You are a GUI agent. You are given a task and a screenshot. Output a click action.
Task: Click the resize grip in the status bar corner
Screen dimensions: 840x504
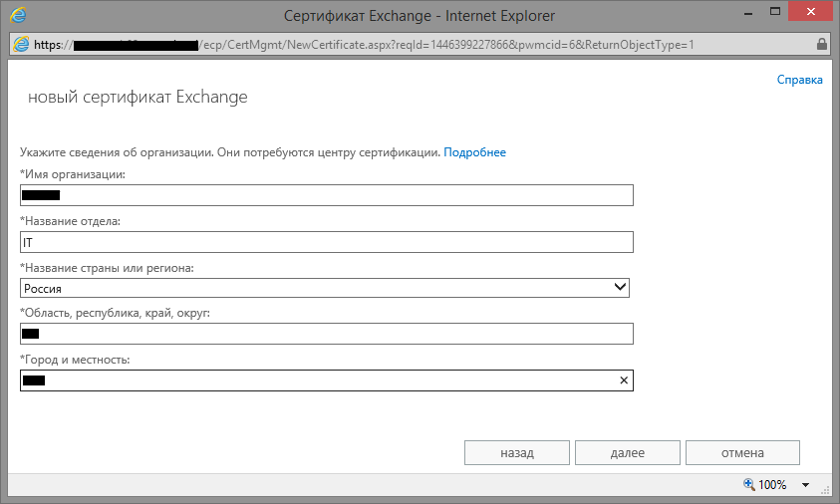point(825,488)
